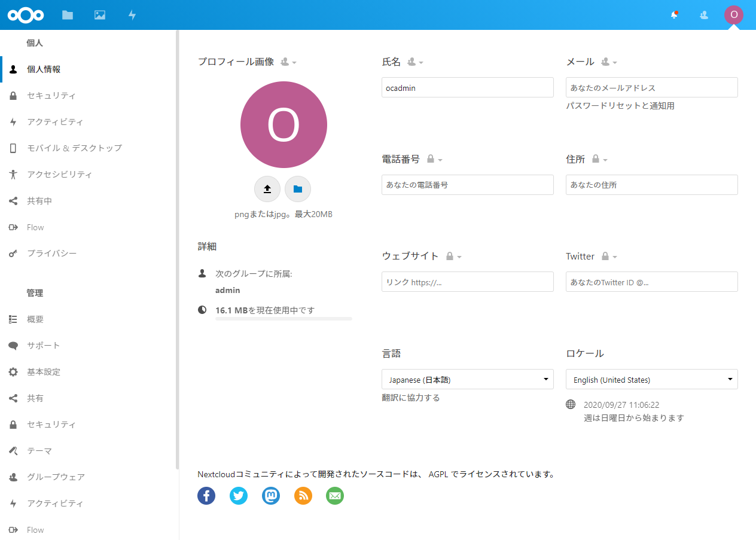Open the user avatar menu
This screenshot has height=540, width=756.
734,15
